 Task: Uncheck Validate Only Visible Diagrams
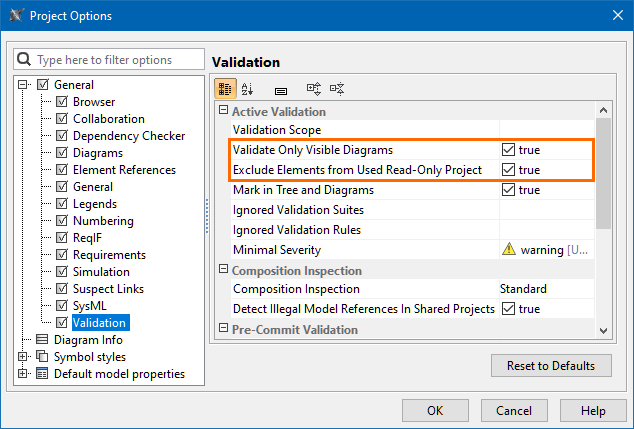508,150
